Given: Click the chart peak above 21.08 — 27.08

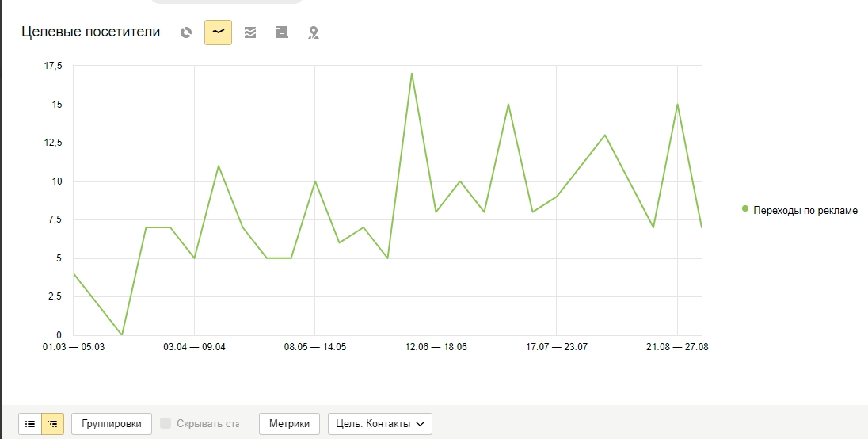Looking at the screenshot, I should 677,105.
